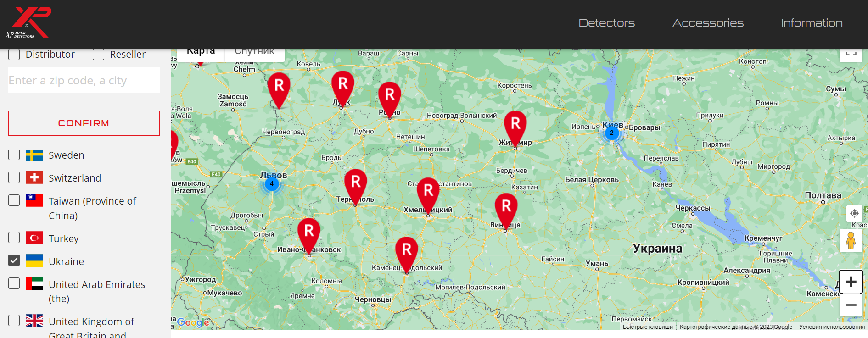Click the United Arab Emirates (the) label
The width and height of the screenshot is (868, 338).
[97, 292]
